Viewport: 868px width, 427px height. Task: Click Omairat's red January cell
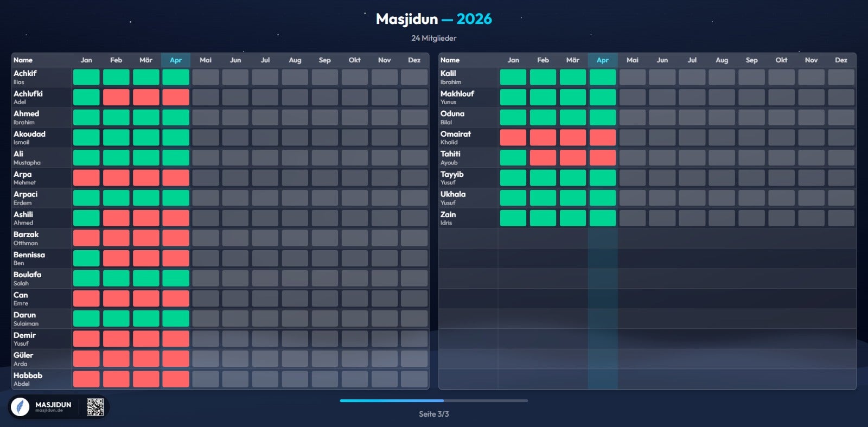tap(513, 137)
